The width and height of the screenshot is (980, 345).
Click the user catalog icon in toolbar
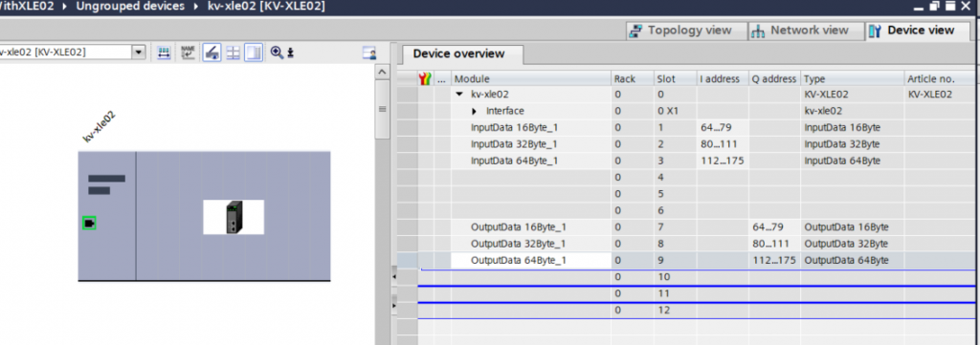tap(370, 54)
